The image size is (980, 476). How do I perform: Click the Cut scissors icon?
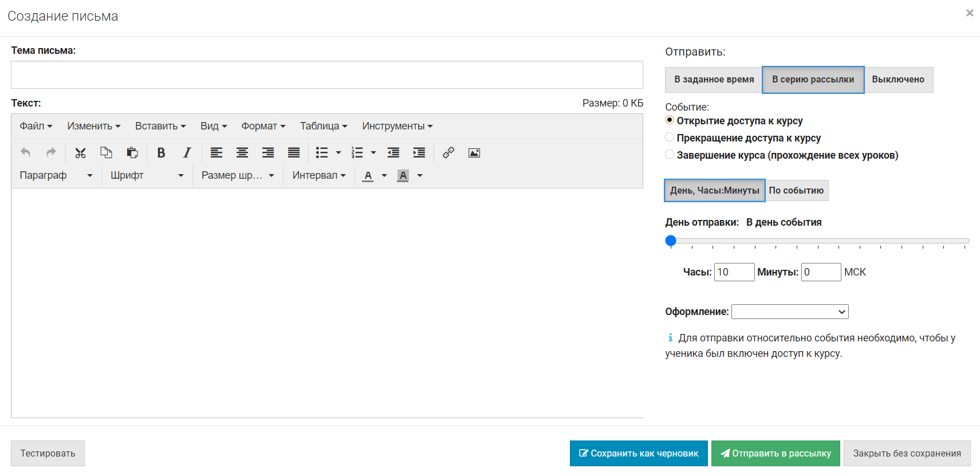[x=80, y=153]
